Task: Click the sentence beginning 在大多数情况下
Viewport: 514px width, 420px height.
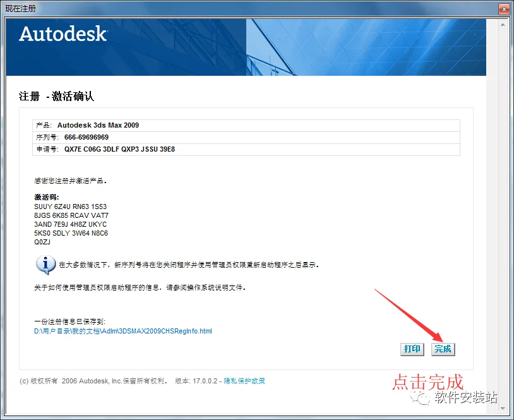Action: 189,265
